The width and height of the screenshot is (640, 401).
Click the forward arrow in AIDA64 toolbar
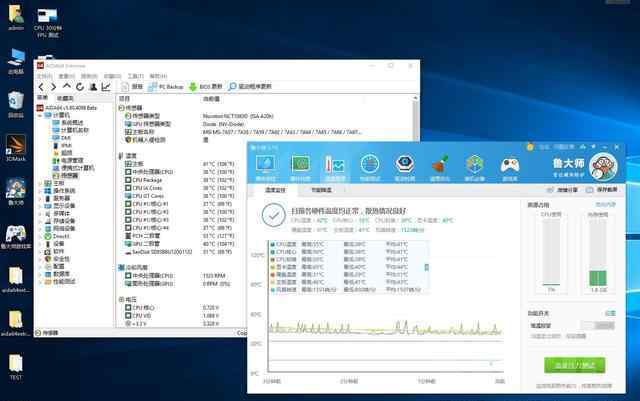(53, 87)
